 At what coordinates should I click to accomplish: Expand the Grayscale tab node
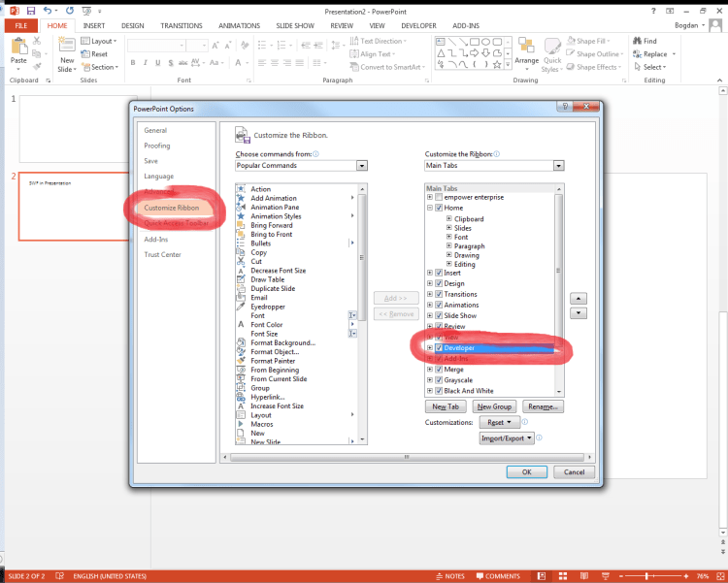pyautogui.click(x=430, y=380)
